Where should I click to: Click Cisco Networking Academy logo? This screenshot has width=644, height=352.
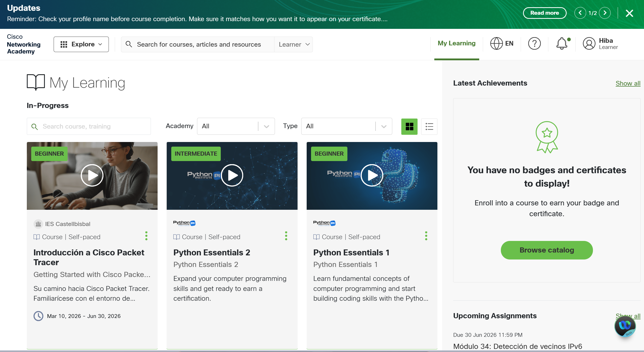(x=24, y=44)
